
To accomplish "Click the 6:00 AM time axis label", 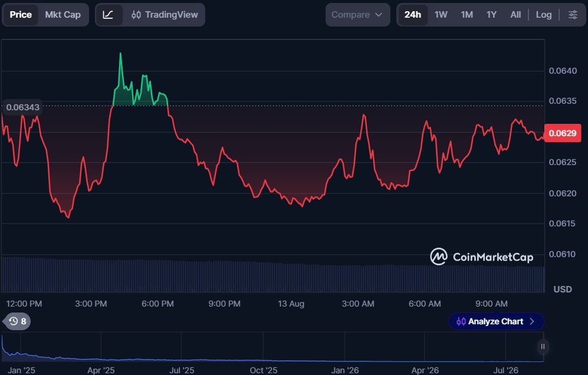I will [x=425, y=304].
